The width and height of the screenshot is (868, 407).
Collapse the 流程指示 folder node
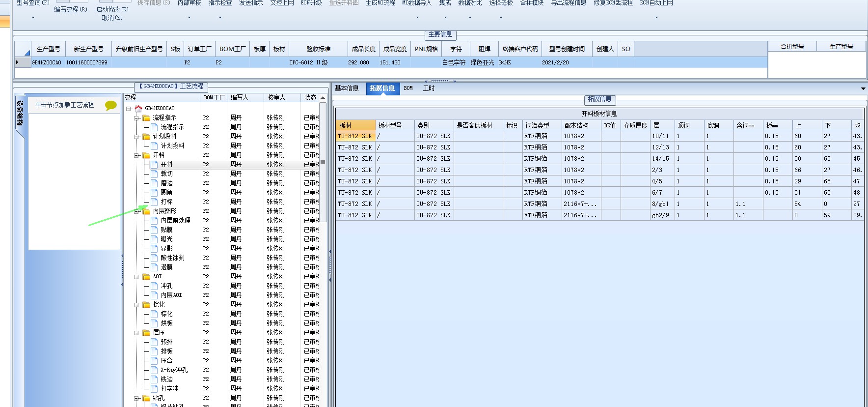137,117
